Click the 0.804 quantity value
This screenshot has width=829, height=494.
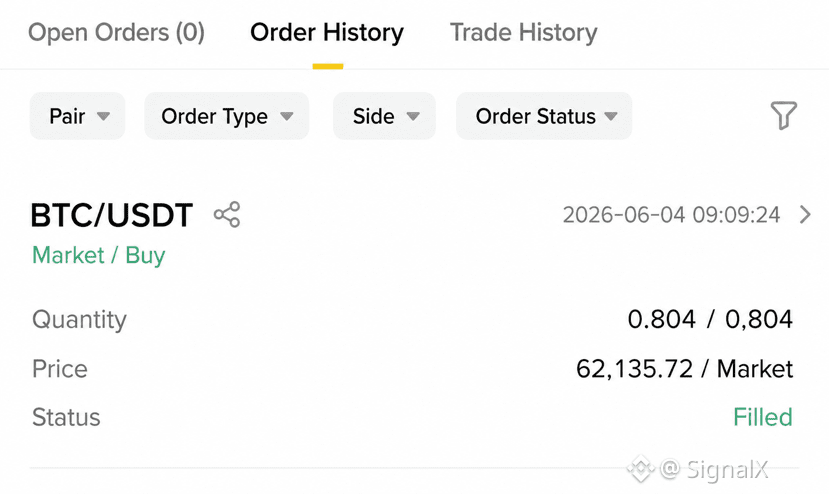coord(661,319)
